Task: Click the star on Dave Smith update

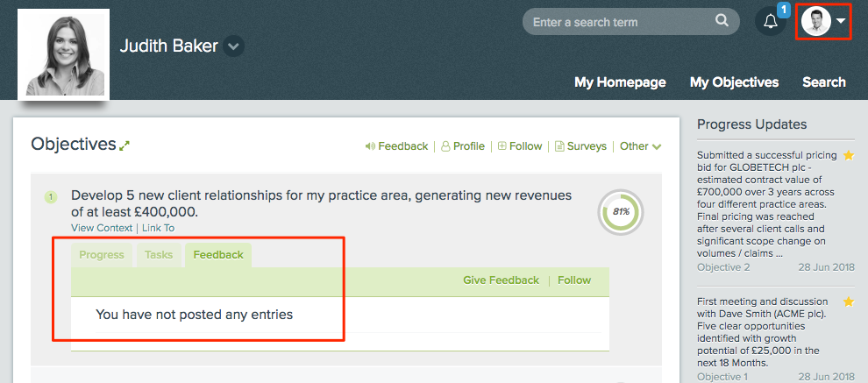Action: (849, 301)
